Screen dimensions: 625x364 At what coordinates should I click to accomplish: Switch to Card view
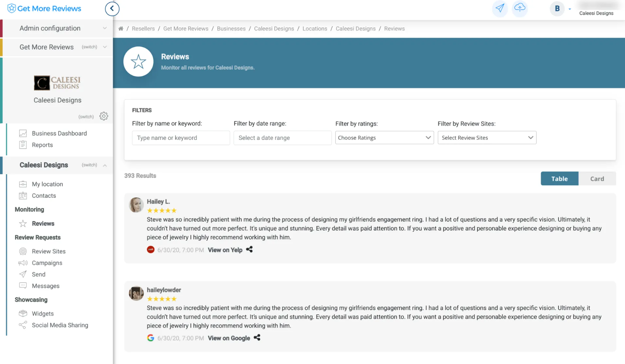coord(597,179)
